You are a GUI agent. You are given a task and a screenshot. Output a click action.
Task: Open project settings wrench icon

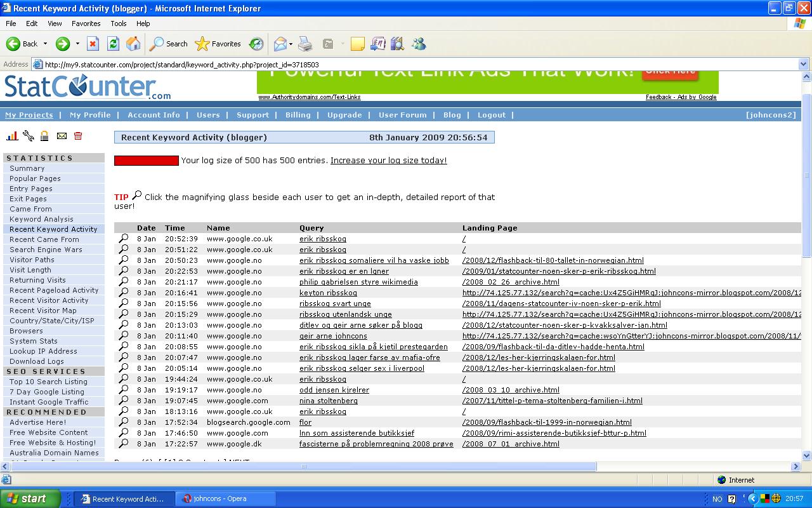coord(28,136)
